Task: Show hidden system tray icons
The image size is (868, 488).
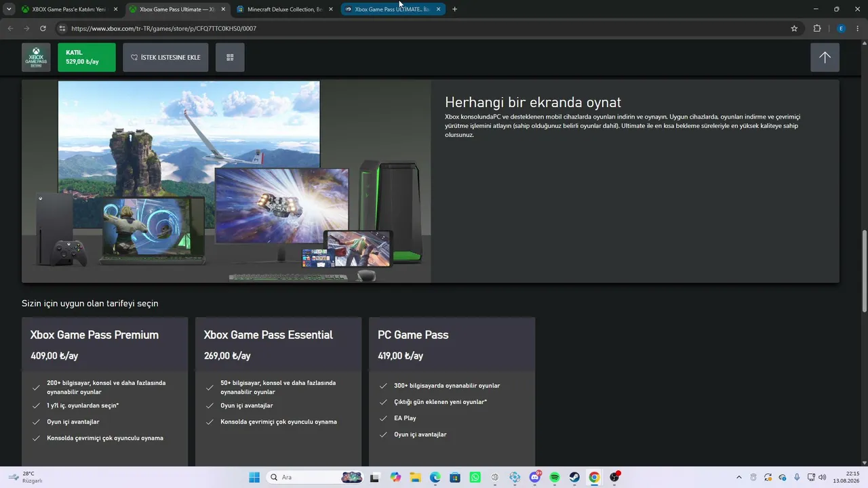Action: click(x=739, y=477)
